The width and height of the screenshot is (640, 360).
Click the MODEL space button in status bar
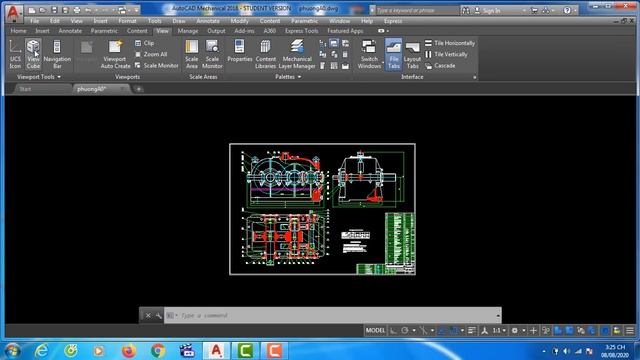[375, 330]
